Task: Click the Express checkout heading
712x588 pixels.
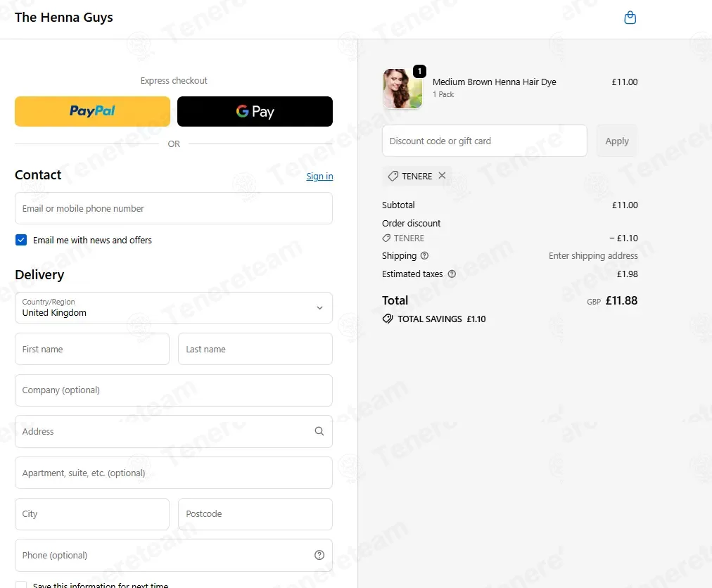Action: pyautogui.click(x=174, y=80)
